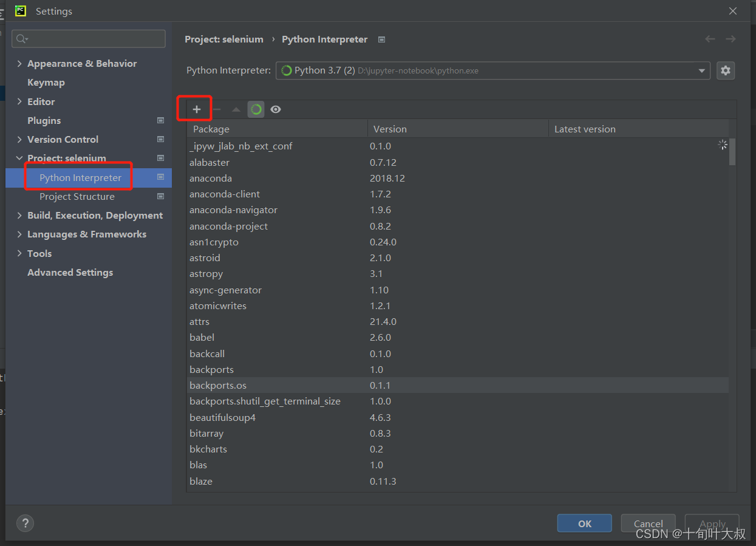Expand Languages & Frameworks section

[19, 234]
